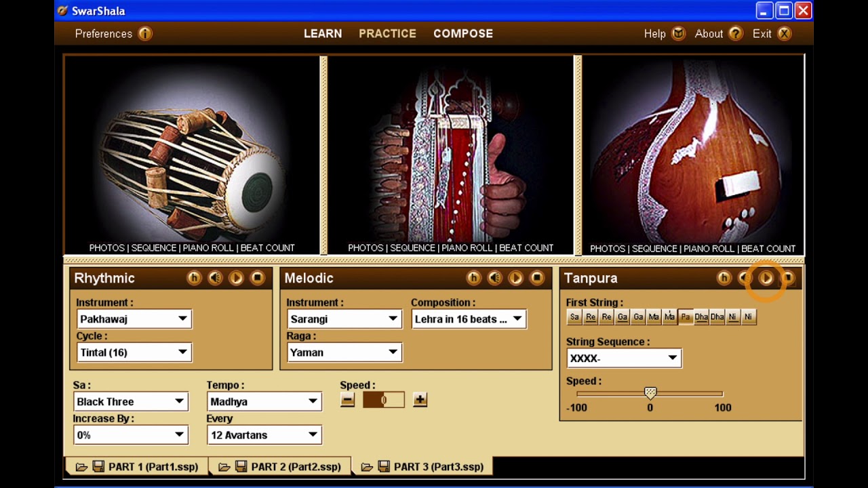Stop the Rhythmic playback
Viewport: 868px width, 488px height.
pyautogui.click(x=257, y=278)
